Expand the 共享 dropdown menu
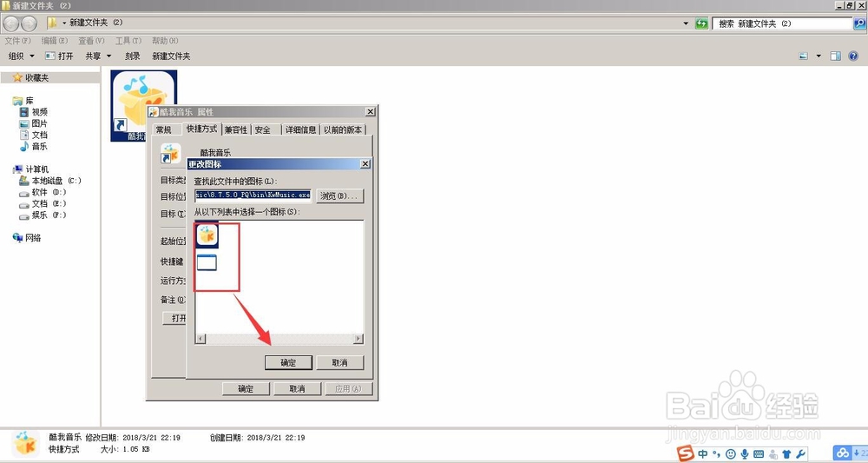The image size is (868, 463). pos(98,56)
